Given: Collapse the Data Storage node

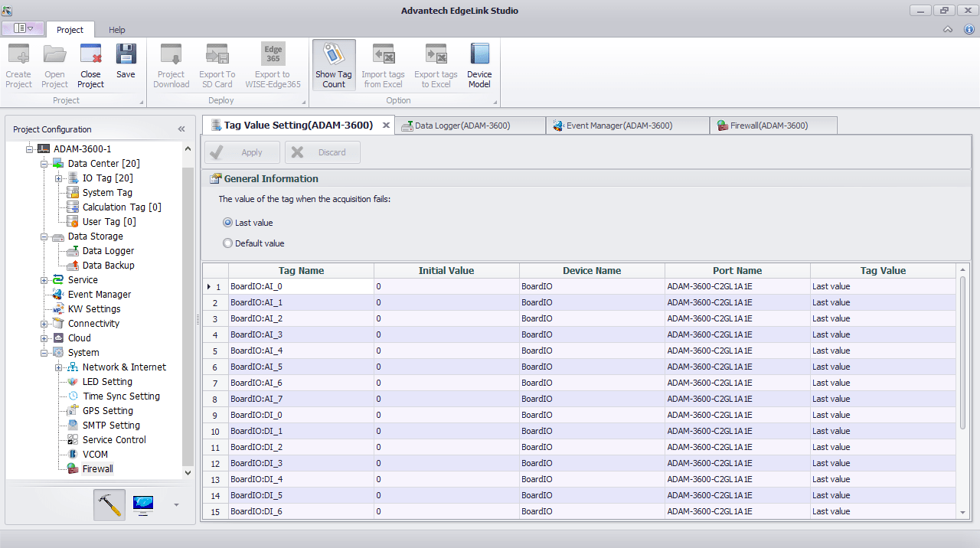Looking at the screenshot, I should [x=44, y=236].
